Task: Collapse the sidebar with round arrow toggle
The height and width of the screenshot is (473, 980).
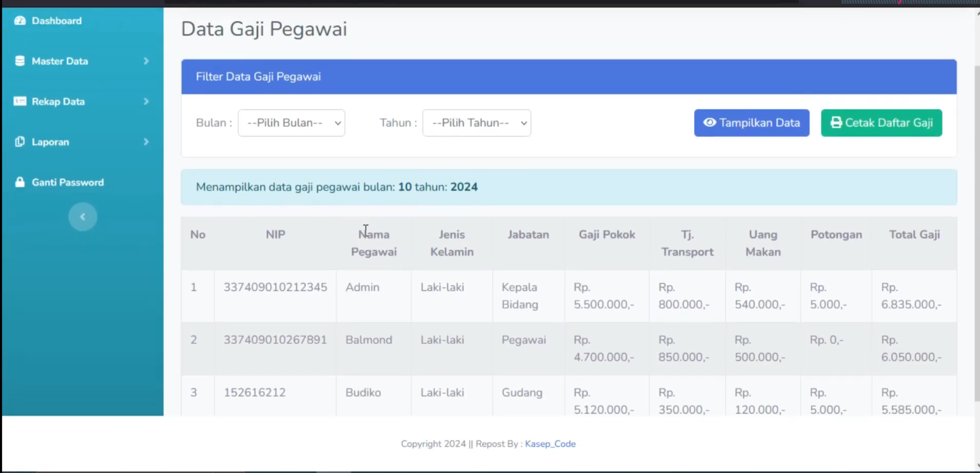Action: point(83,217)
